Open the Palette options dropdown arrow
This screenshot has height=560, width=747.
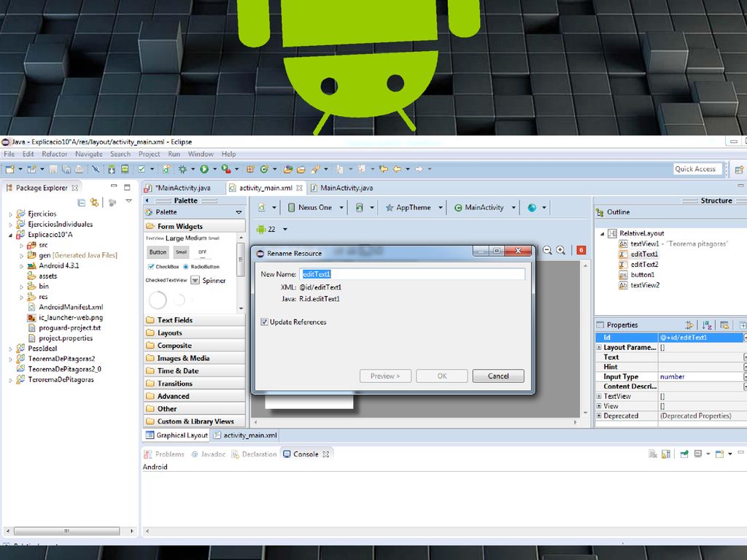(x=239, y=212)
